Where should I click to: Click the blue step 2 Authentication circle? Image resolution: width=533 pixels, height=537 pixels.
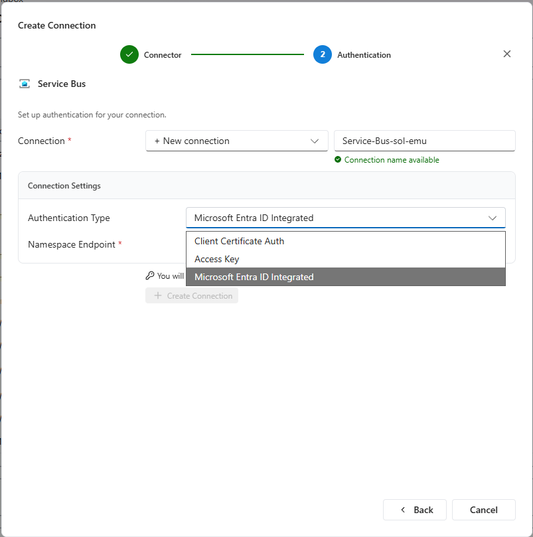[322, 54]
